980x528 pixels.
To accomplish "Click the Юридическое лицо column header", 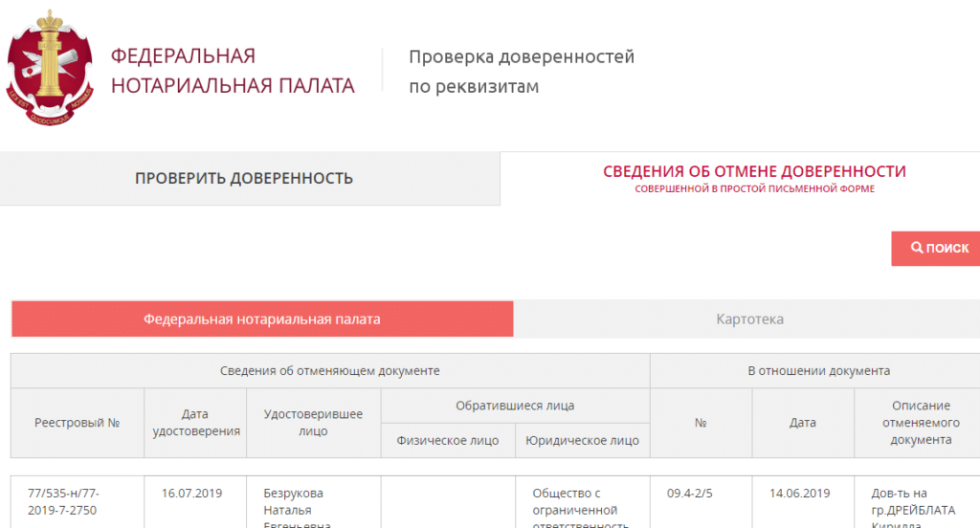I will 583,441.
